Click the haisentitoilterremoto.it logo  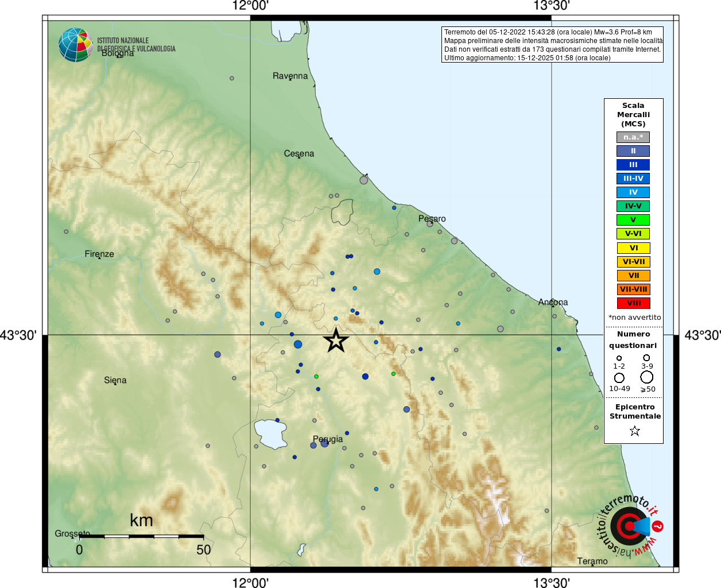(x=630, y=525)
